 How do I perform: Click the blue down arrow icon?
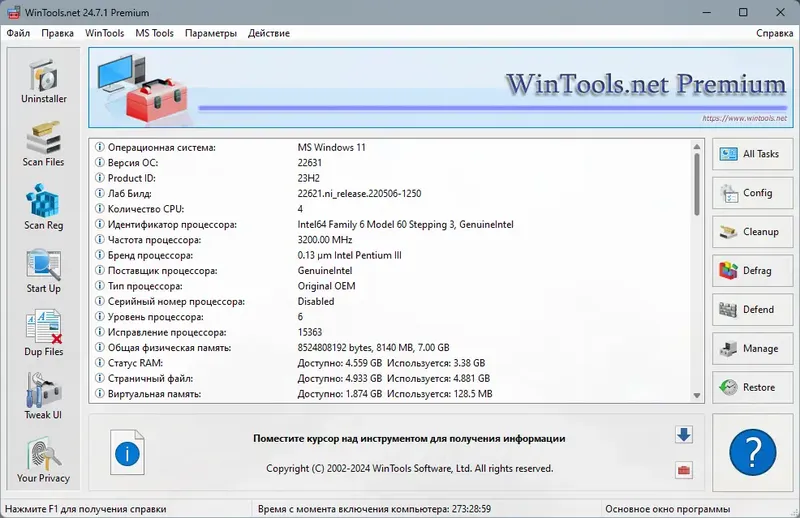tap(684, 435)
